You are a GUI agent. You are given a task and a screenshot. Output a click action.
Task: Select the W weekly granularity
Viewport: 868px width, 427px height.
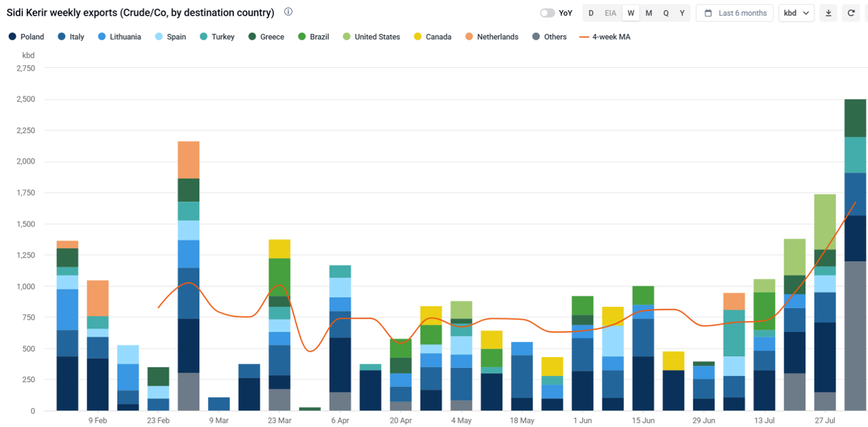631,13
